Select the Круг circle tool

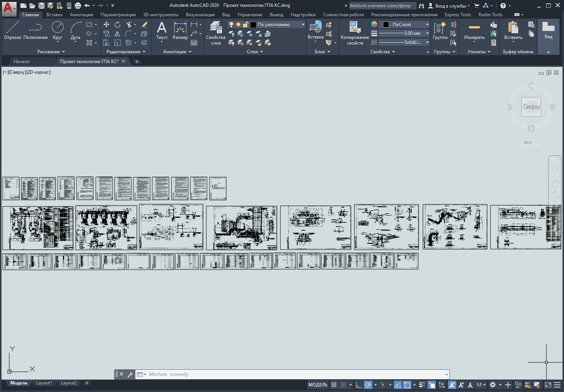[x=57, y=30]
